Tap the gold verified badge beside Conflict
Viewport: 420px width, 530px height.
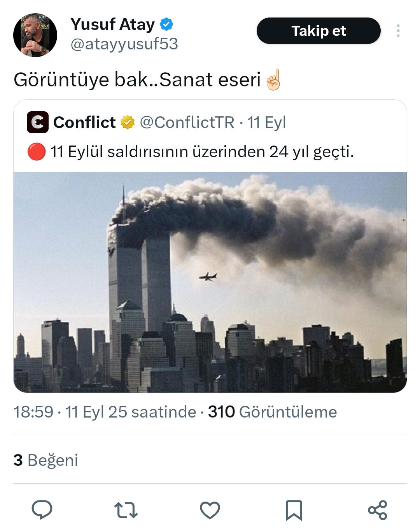pyautogui.click(x=127, y=123)
